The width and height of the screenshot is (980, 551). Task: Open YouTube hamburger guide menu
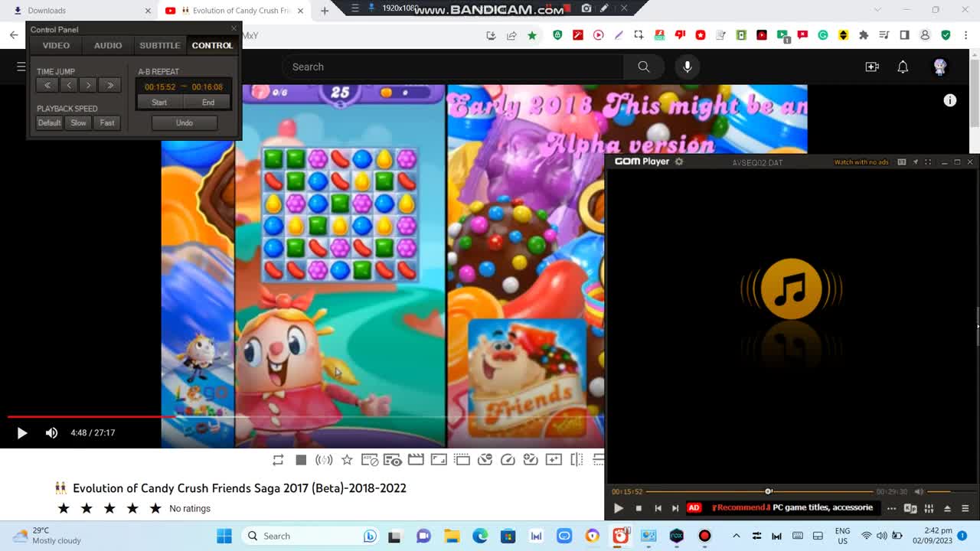21,67
